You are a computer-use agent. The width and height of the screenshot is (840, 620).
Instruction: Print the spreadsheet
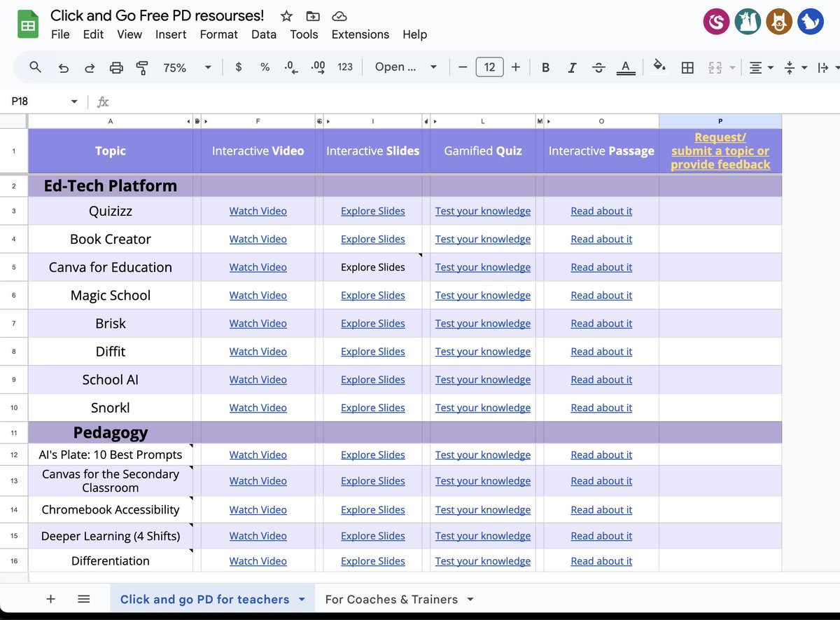pos(116,67)
